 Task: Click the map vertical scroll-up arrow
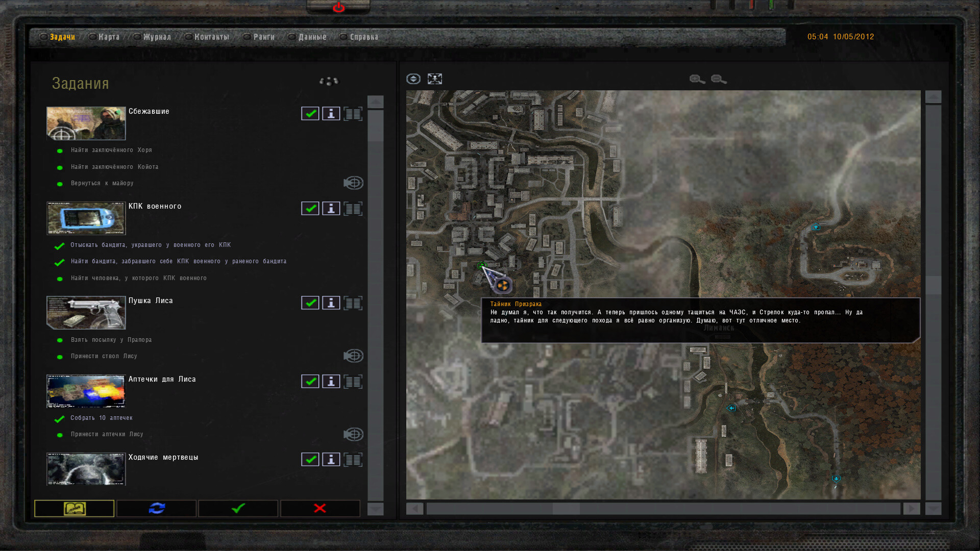(x=933, y=97)
